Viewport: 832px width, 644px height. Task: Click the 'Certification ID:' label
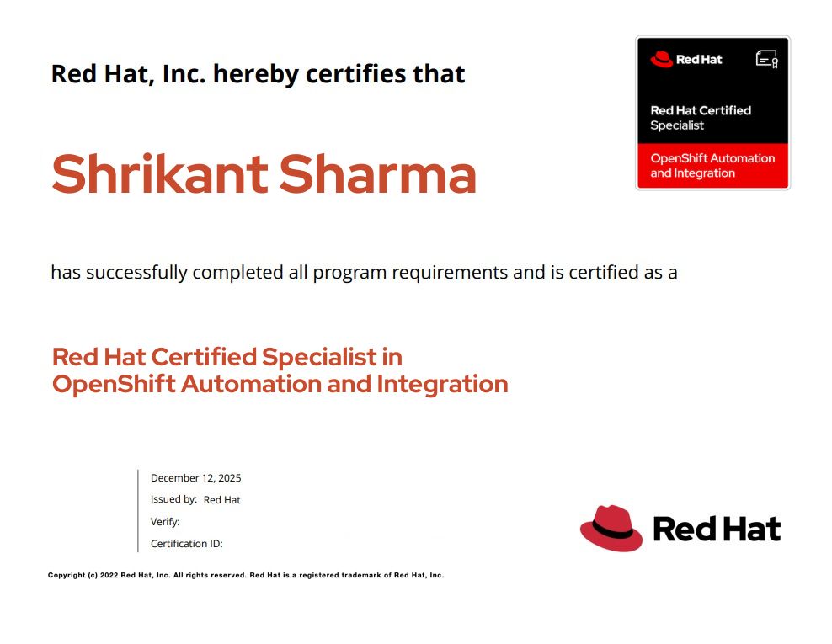point(186,544)
